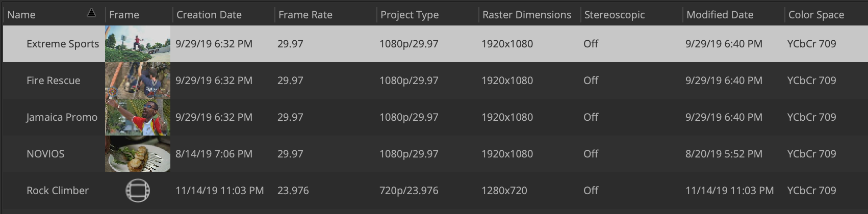
Task: Select the Fire Rescue project name
Action: pos(54,81)
